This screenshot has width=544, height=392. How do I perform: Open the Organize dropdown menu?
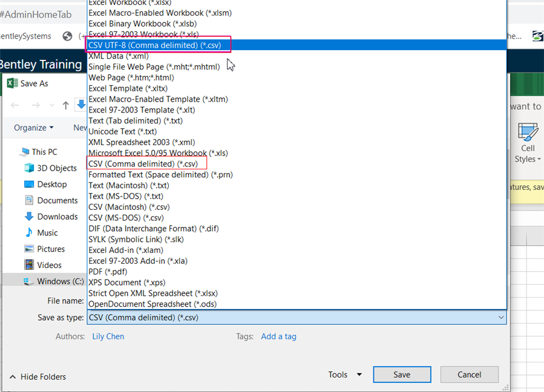point(34,128)
